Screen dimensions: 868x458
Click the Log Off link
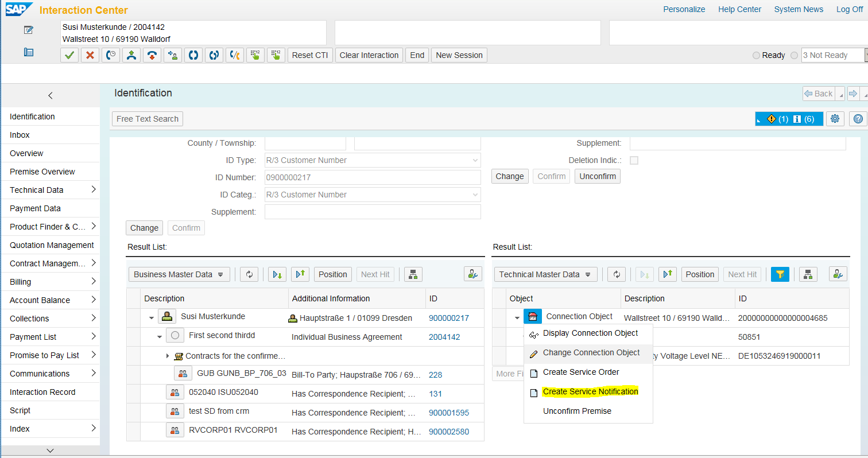(x=850, y=9)
